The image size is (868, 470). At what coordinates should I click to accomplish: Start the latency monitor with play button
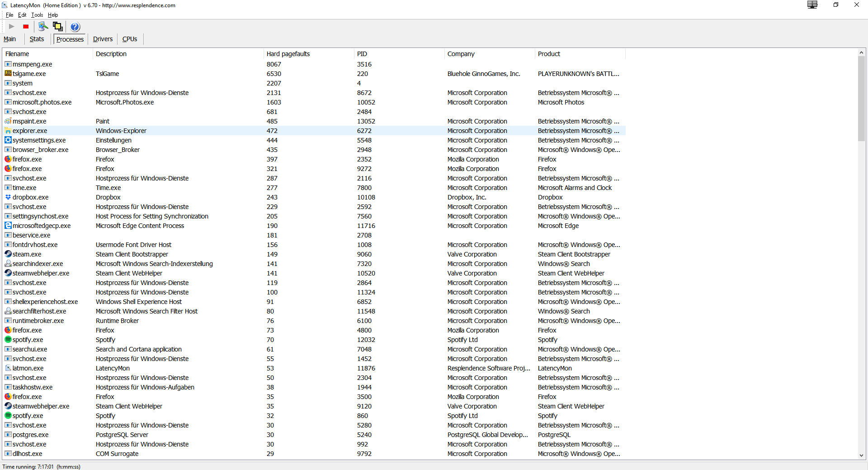[11, 27]
